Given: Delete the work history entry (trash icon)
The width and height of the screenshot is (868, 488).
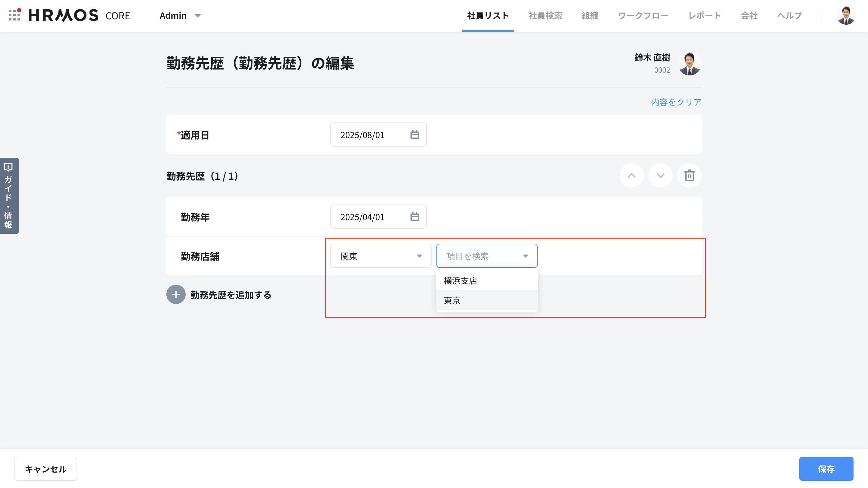Looking at the screenshot, I should pyautogui.click(x=689, y=175).
